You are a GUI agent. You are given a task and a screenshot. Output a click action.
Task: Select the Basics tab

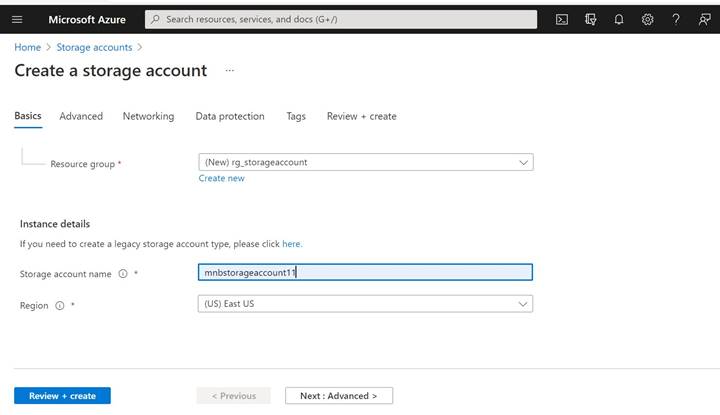click(28, 116)
